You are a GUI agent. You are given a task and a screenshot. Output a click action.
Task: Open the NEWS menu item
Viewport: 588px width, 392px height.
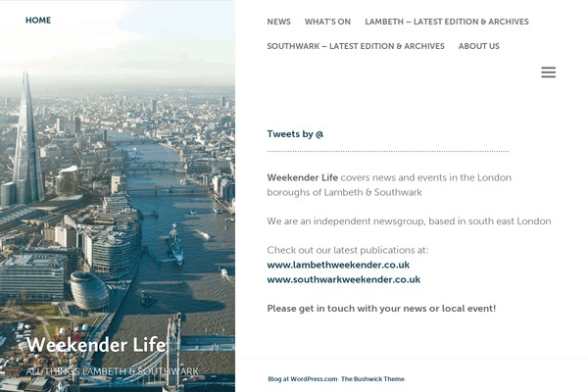click(x=278, y=22)
